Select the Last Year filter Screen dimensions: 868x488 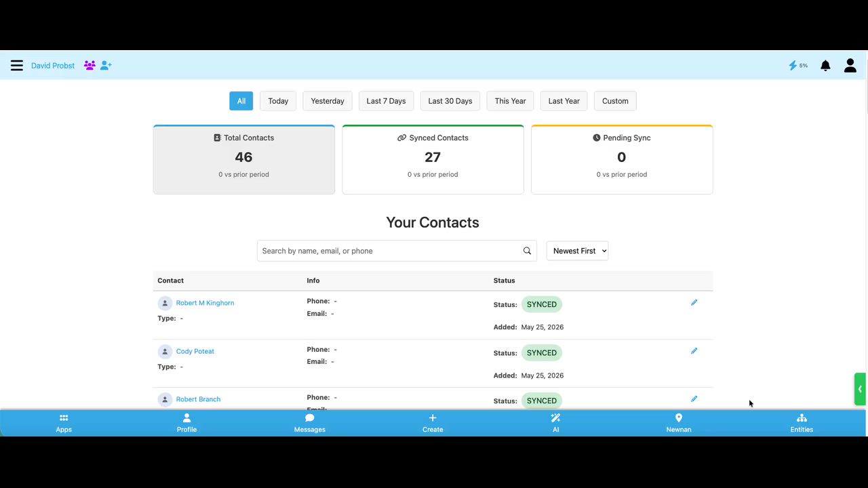point(564,101)
